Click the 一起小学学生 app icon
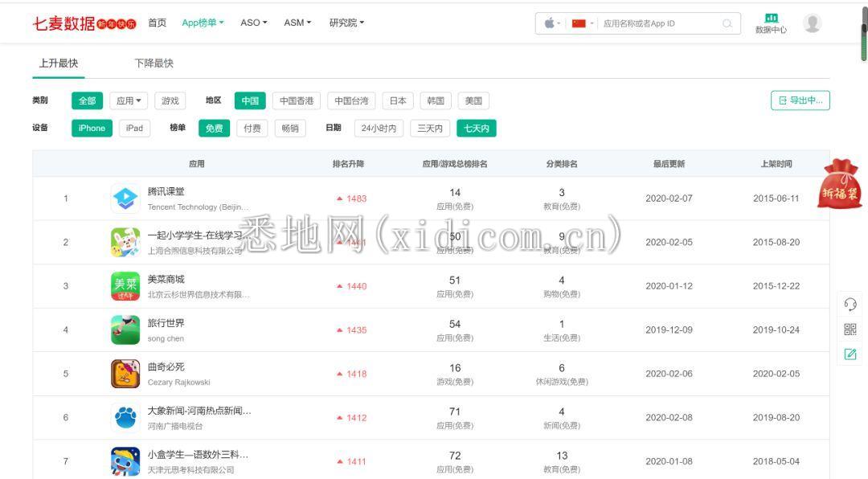868x479 pixels. point(125,242)
